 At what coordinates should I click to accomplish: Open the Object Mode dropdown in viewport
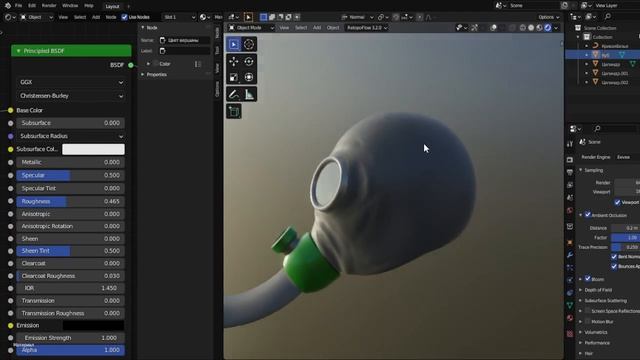pyautogui.click(x=251, y=28)
